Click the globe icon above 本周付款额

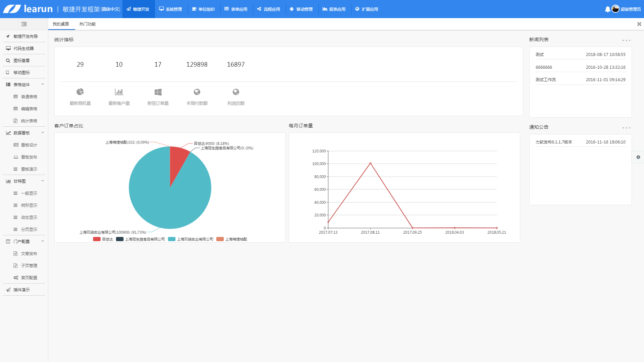click(197, 92)
